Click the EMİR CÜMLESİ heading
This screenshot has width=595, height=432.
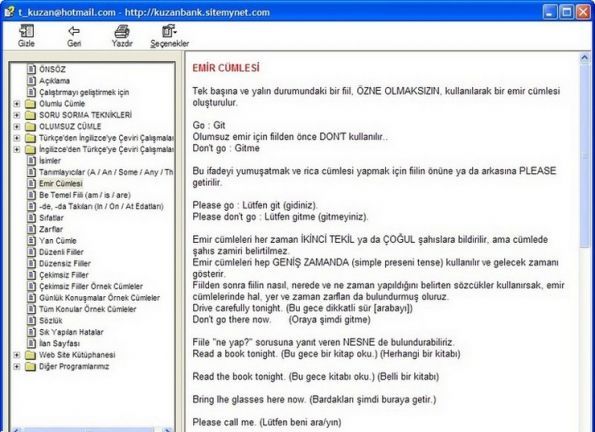(x=226, y=68)
